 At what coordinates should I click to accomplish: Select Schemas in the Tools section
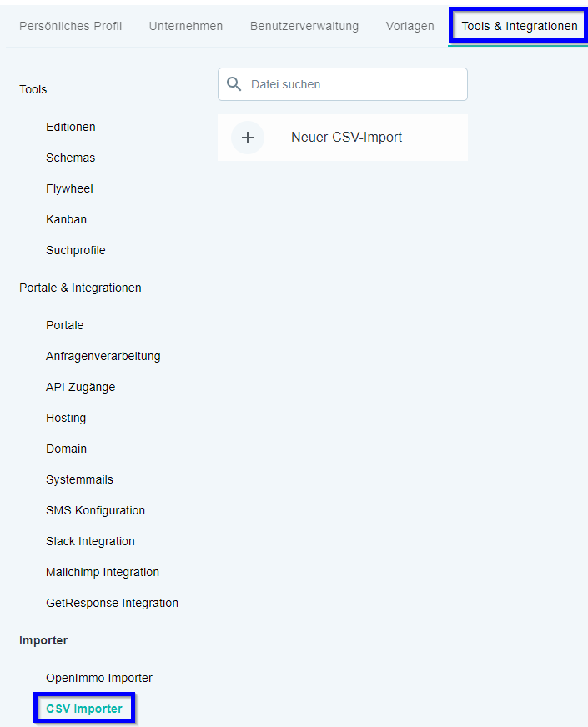click(x=71, y=158)
